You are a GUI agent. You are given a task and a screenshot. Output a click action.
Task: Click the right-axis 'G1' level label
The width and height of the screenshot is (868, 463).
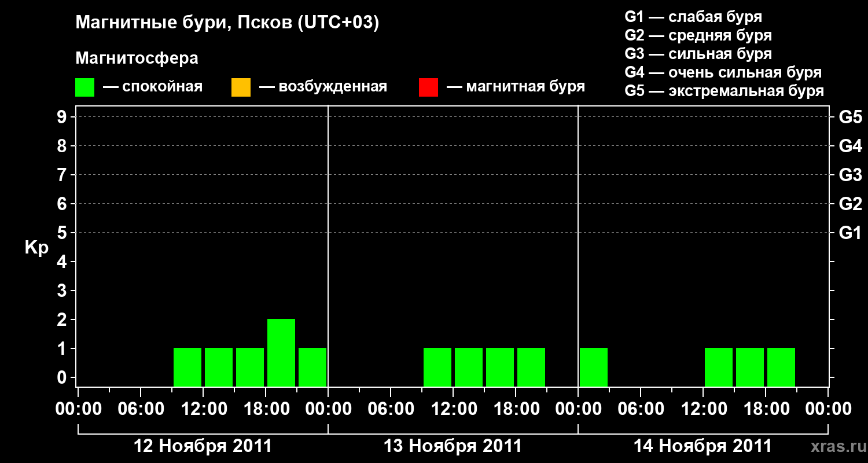point(851,233)
